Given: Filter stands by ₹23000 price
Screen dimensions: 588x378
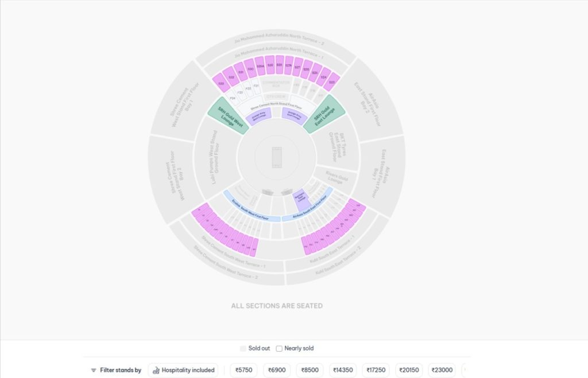Looking at the screenshot, I should coord(441,370).
